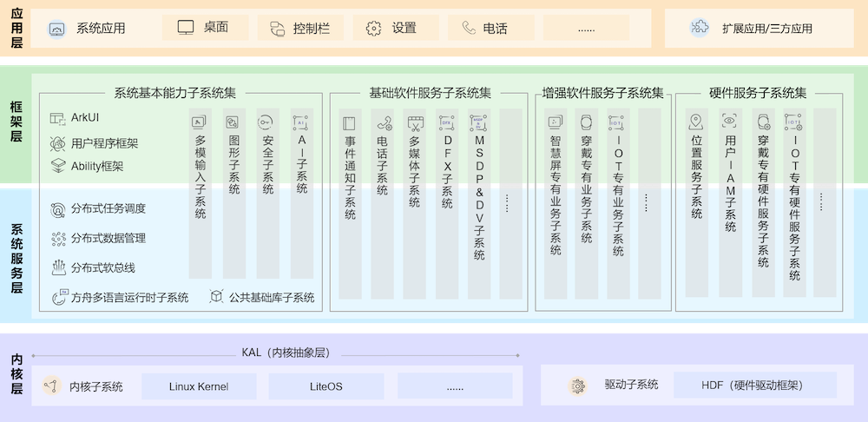Click the eye icon above 用户IAM子系统
Image resolution: width=868 pixels, height=422 pixels.
pos(728,120)
